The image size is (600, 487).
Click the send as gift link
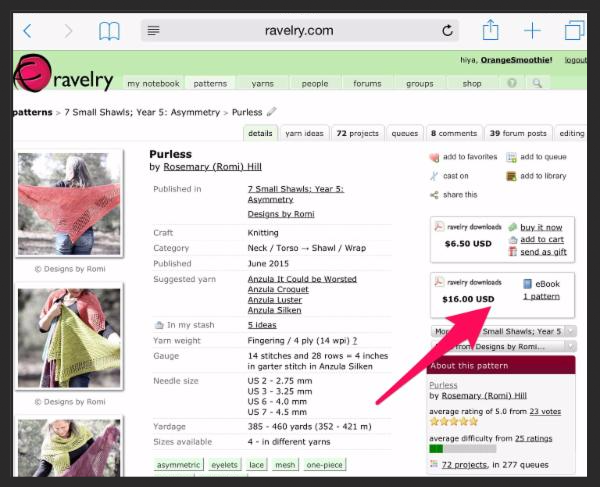(543, 252)
